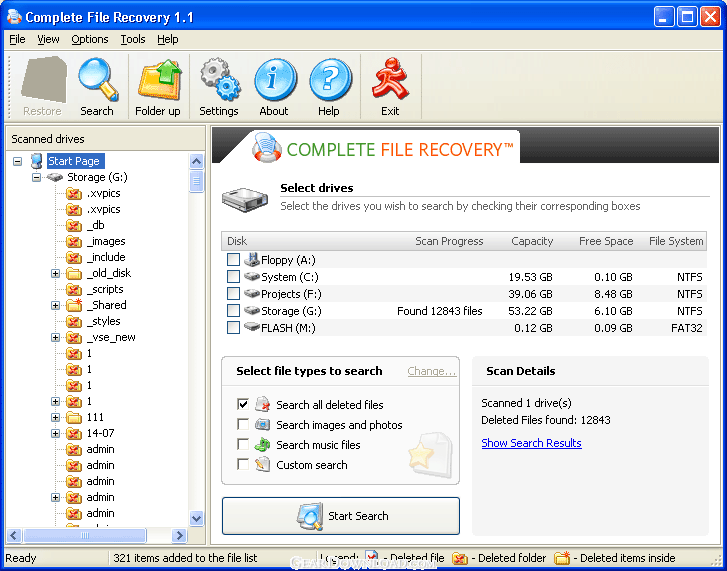Click the Projects (F:) drive icon
727x571 pixels.
pyautogui.click(x=252, y=294)
